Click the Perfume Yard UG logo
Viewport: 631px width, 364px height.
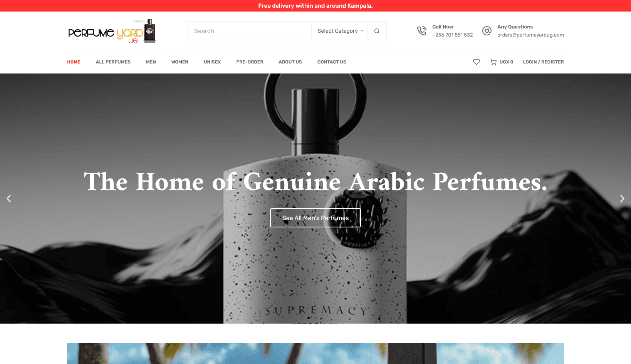coord(112,31)
